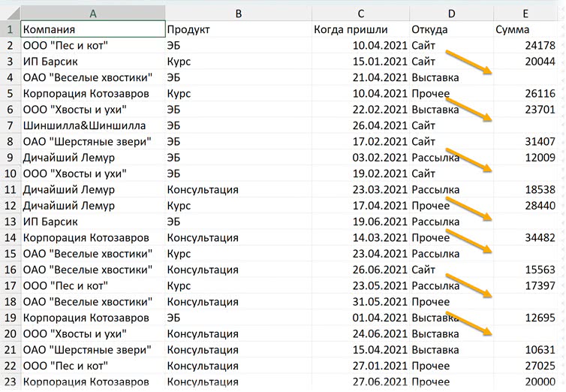
Task: Click the 'Сумма' header cell
Action: click(525, 29)
